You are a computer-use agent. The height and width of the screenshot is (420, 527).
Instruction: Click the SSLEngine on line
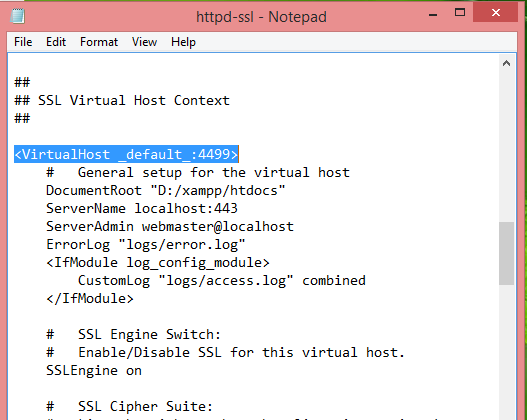94,370
